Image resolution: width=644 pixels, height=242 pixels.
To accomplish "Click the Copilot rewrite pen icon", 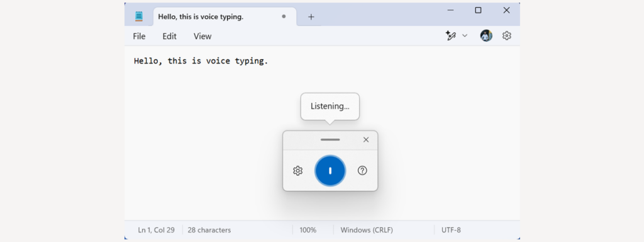I will (451, 36).
